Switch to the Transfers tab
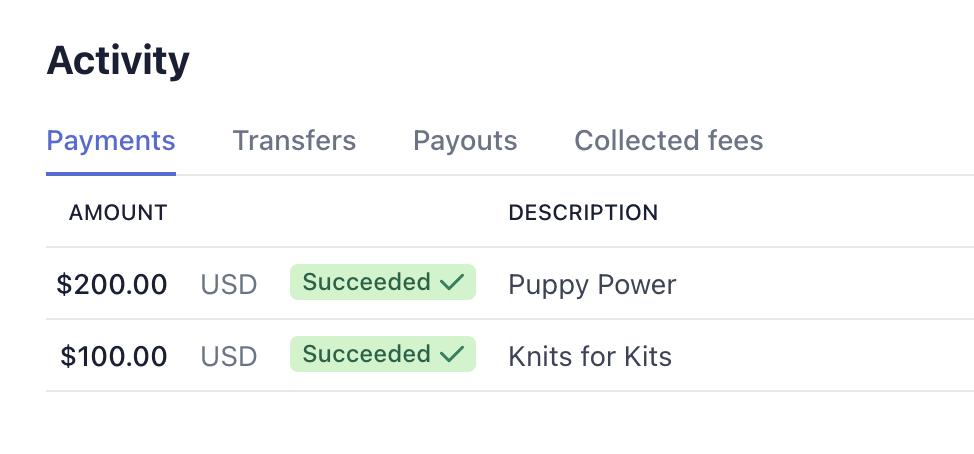 294,141
